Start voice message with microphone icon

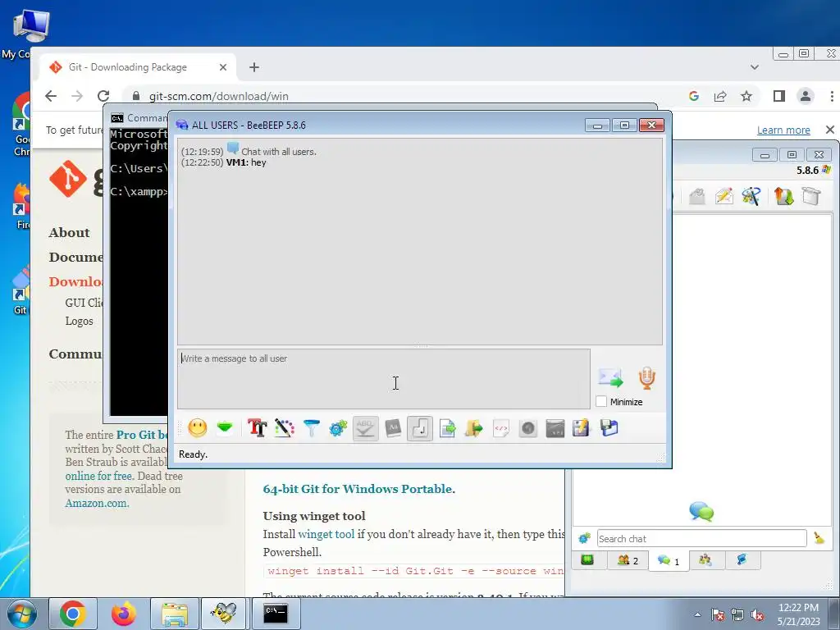point(647,378)
